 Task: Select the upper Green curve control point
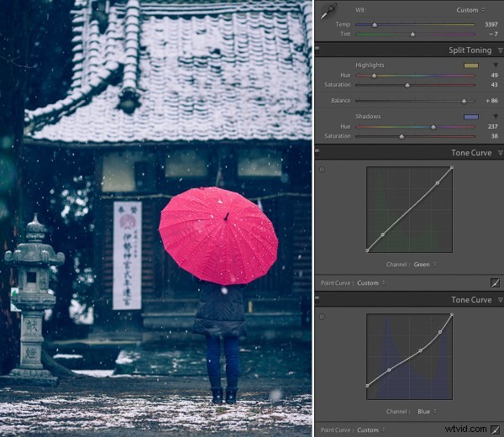pos(438,183)
